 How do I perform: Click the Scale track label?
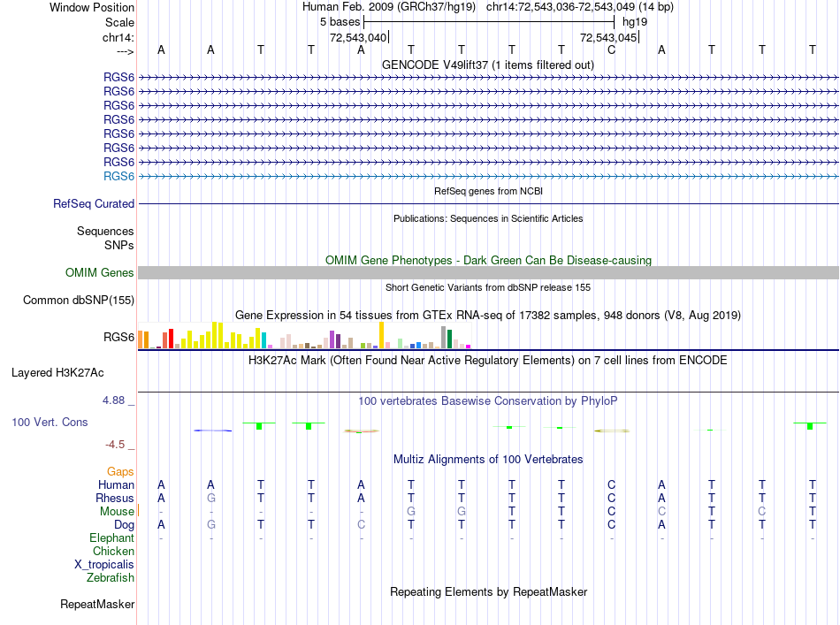119,22
